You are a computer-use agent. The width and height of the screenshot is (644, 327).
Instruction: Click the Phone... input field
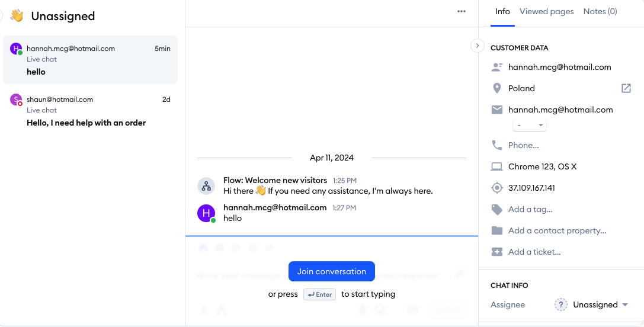click(x=524, y=145)
